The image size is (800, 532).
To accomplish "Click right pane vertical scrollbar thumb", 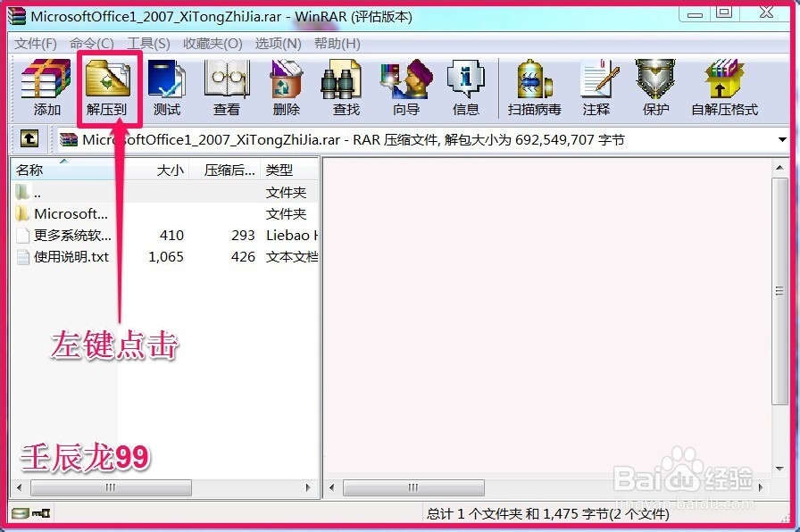I will tap(779, 291).
